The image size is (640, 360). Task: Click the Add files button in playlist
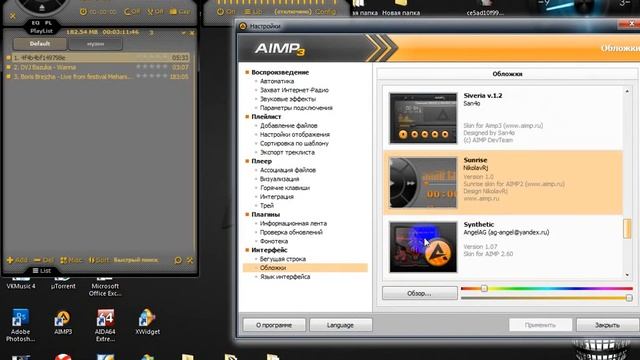point(17,260)
